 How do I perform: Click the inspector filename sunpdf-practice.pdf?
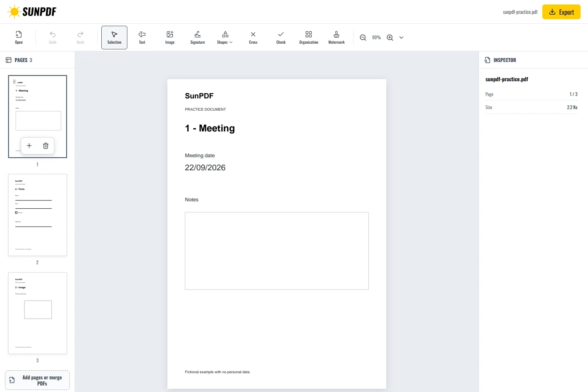(x=507, y=79)
